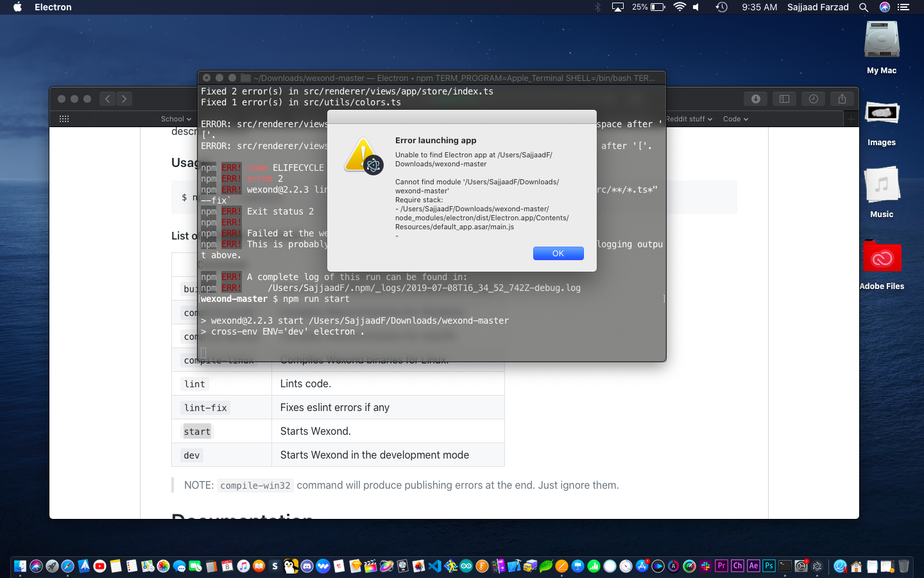Click the Downloads icon in Safari's toolbar
The height and width of the screenshot is (578, 924).
[757, 99]
